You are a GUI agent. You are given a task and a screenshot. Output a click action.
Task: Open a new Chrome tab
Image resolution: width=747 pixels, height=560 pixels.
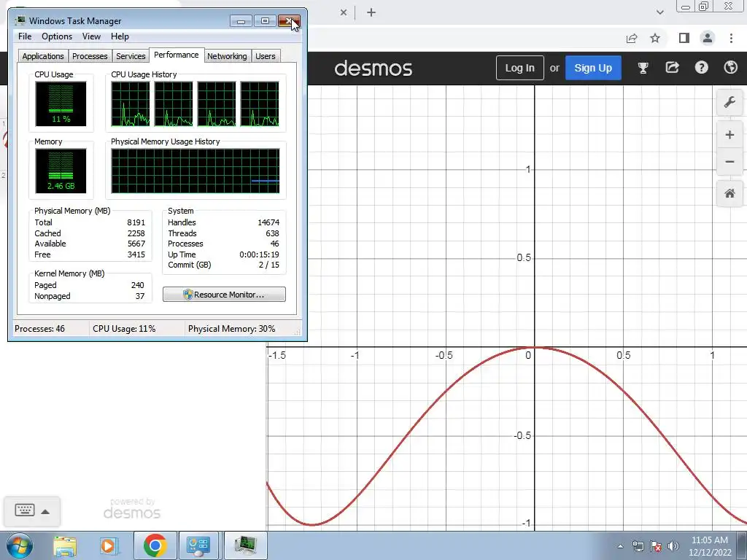pos(371,12)
